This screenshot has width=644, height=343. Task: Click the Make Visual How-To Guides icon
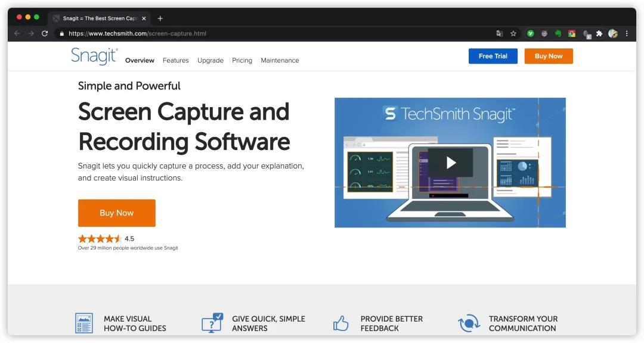[84, 323]
